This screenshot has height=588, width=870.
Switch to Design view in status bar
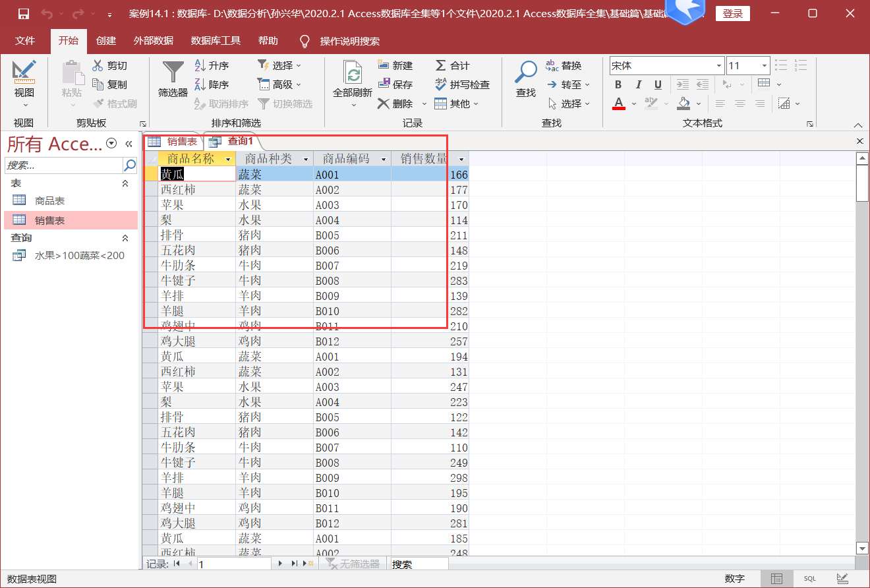click(842, 579)
